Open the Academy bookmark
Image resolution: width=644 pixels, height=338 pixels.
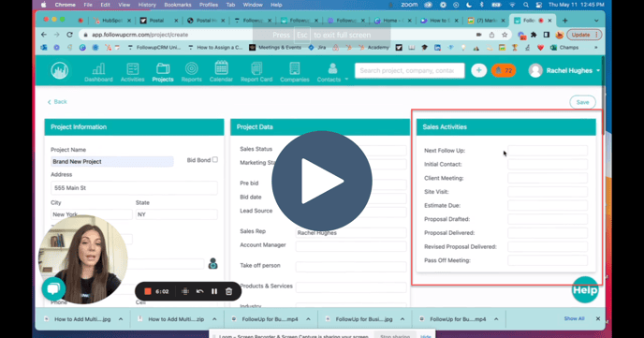pos(373,48)
